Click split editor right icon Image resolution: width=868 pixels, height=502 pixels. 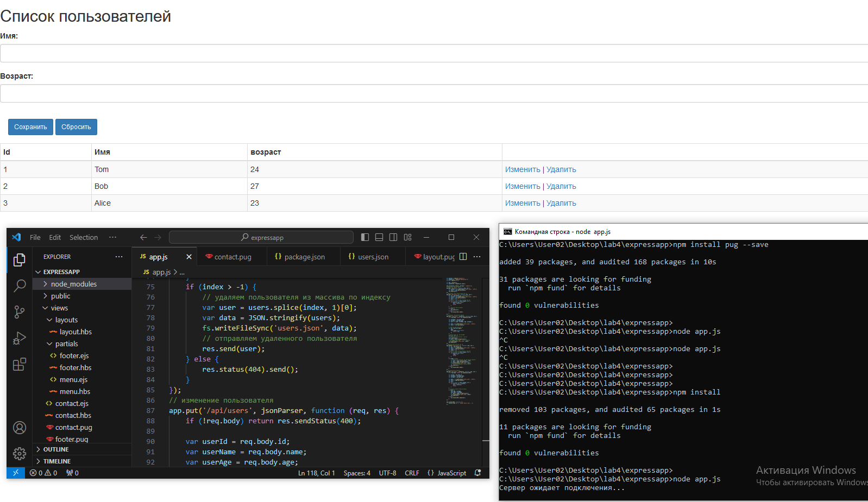(x=463, y=257)
